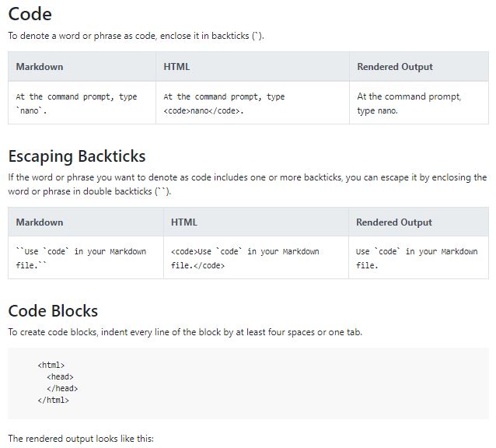Click Rendered Output header in first table
Viewport: 496px width, 448px height.
click(395, 67)
